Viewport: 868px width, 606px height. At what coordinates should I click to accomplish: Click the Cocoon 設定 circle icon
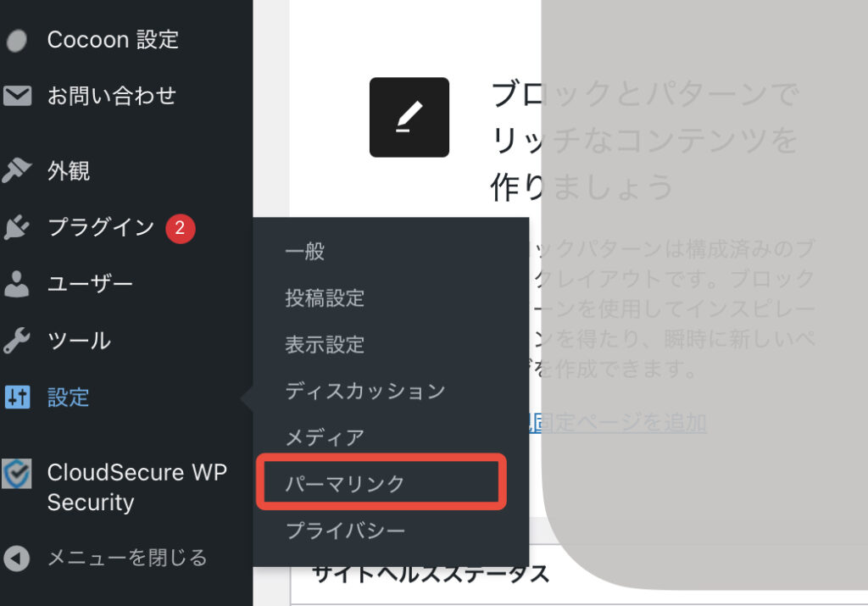tap(17, 41)
